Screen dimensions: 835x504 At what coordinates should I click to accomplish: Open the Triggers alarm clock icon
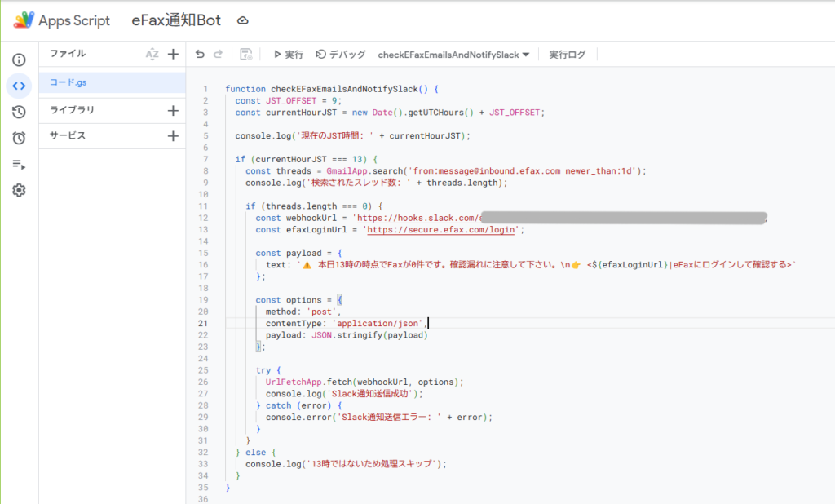(19, 138)
